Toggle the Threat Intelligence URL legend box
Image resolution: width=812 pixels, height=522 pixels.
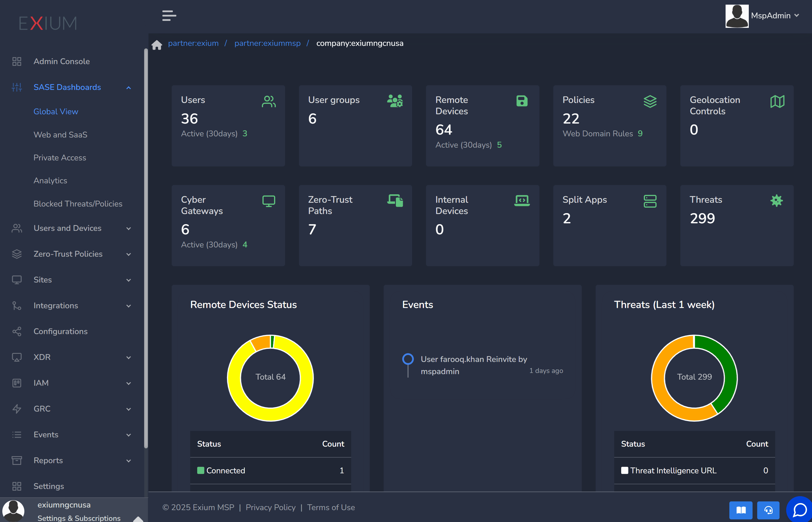624,470
